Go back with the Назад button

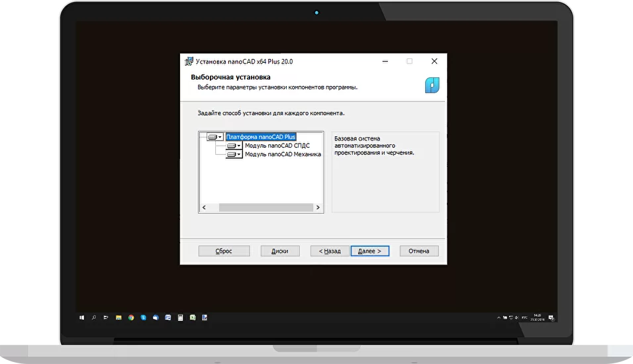330,251
